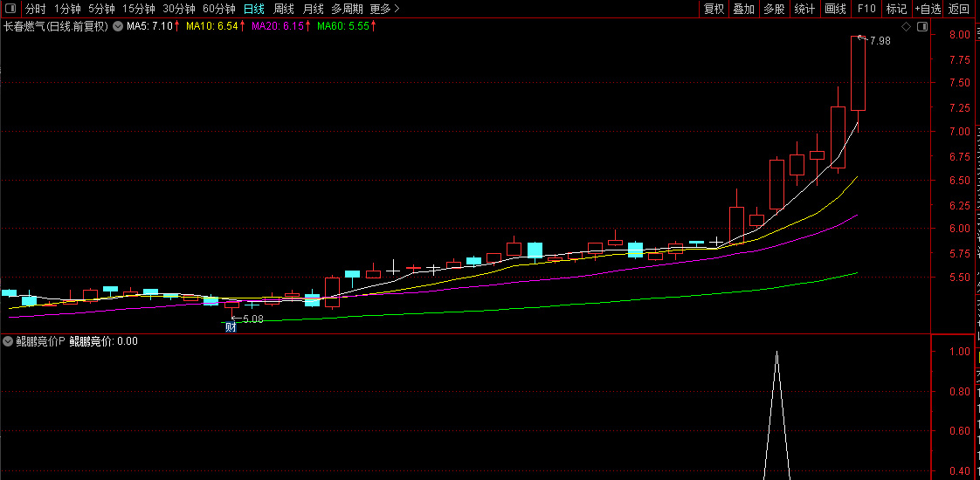Switch to 周线 weekly chart

click(284, 9)
